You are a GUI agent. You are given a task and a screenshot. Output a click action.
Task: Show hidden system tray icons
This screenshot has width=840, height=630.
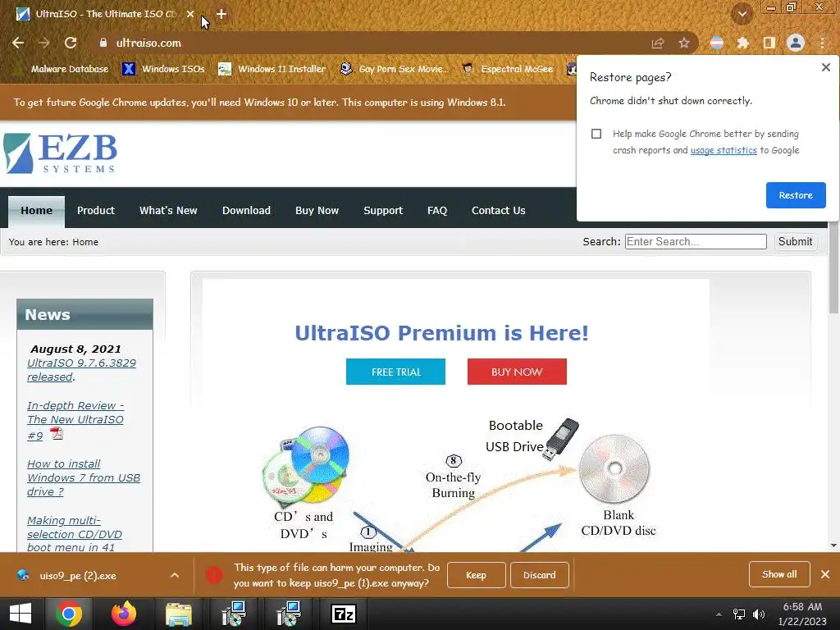(x=719, y=614)
